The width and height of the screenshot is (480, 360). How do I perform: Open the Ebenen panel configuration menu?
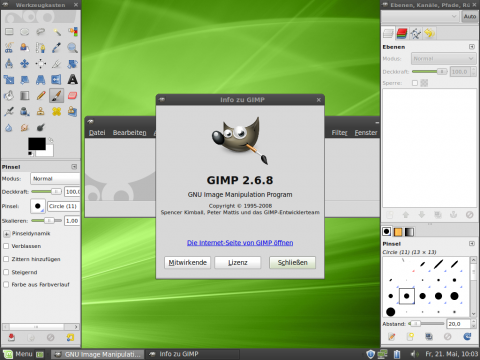point(472,47)
